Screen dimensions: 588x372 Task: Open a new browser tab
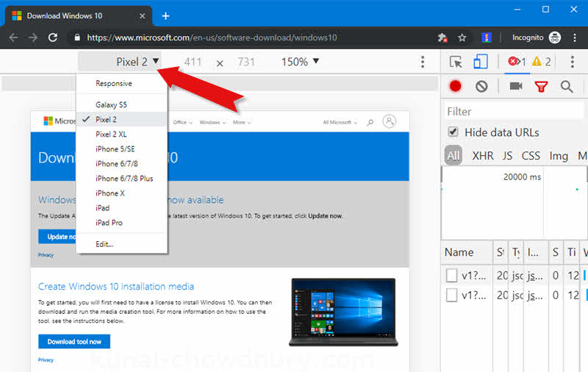point(165,16)
